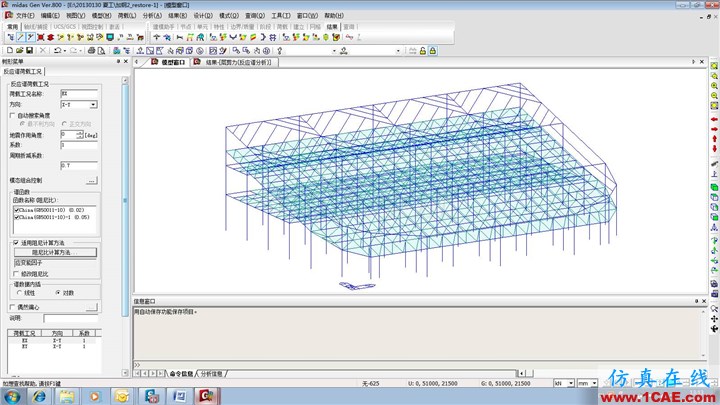Switch to the 结果-[层剪力(反应谱分析)] tab

pos(234,62)
